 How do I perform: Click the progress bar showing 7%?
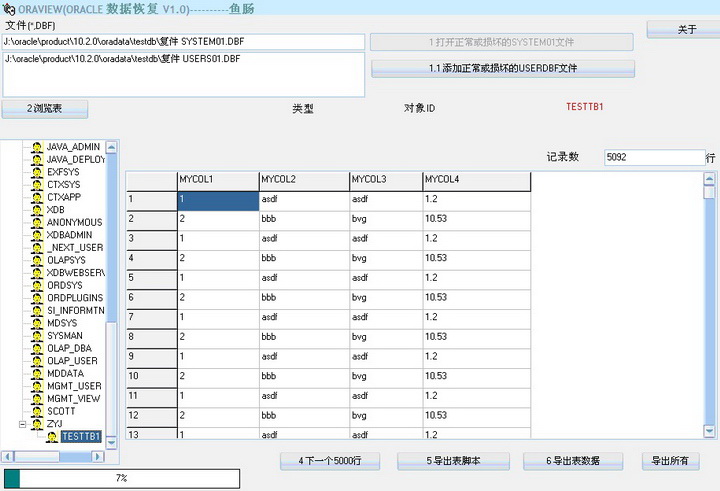pos(121,479)
